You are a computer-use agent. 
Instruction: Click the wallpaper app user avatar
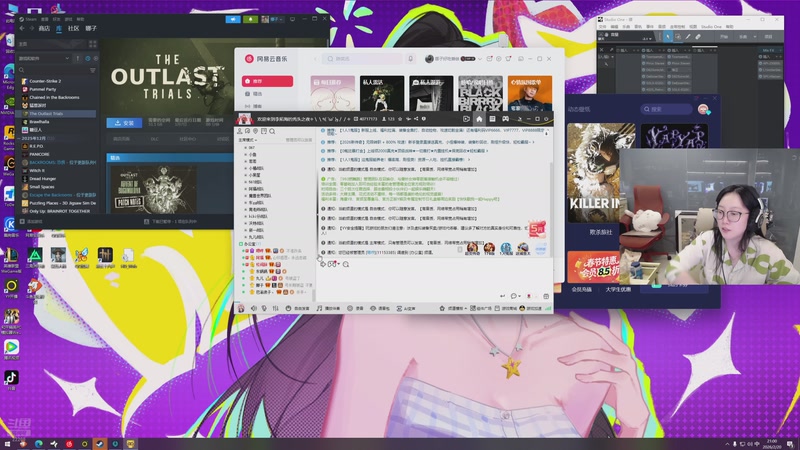click(703, 109)
